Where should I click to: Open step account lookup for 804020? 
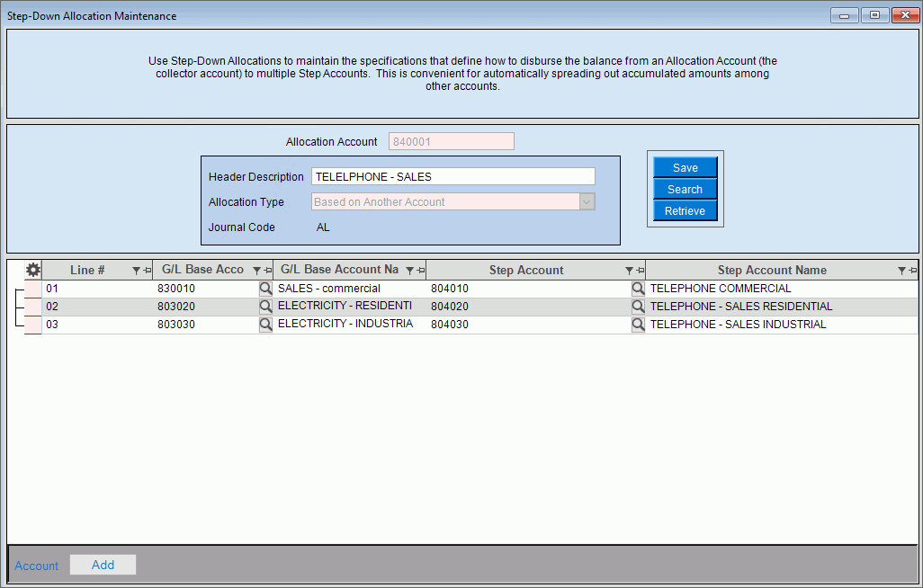(x=638, y=307)
